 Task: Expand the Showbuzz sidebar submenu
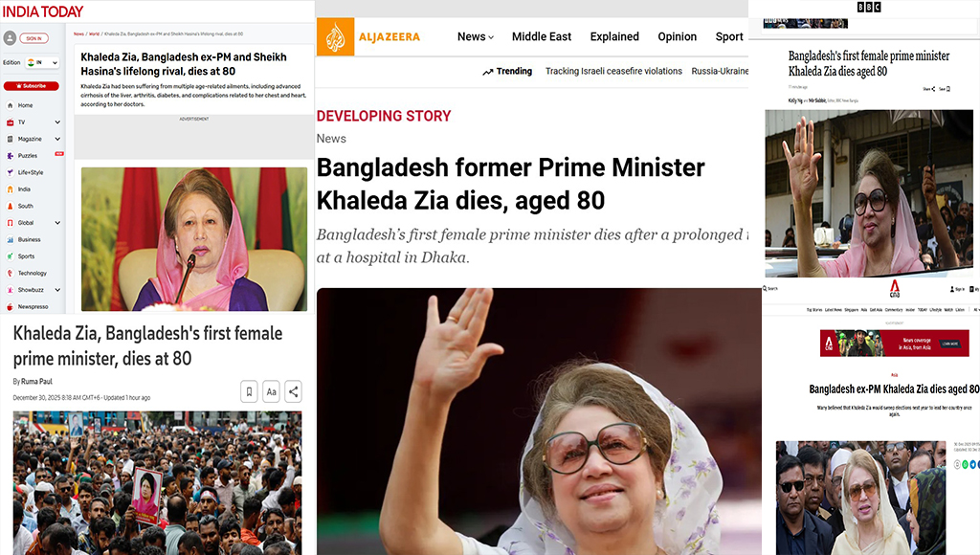[57, 290]
